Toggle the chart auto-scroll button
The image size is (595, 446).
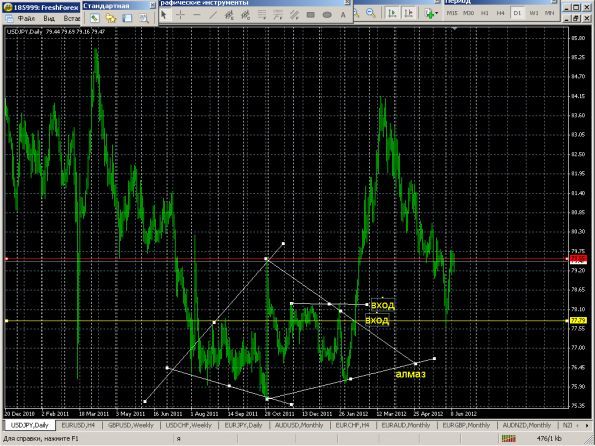tap(392, 13)
